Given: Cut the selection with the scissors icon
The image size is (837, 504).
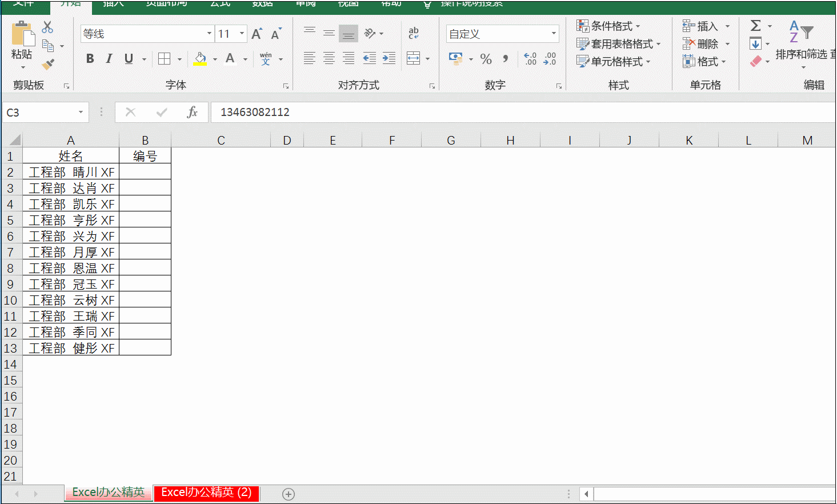Looking at the screenshot, I should click(x=47, y=27).
